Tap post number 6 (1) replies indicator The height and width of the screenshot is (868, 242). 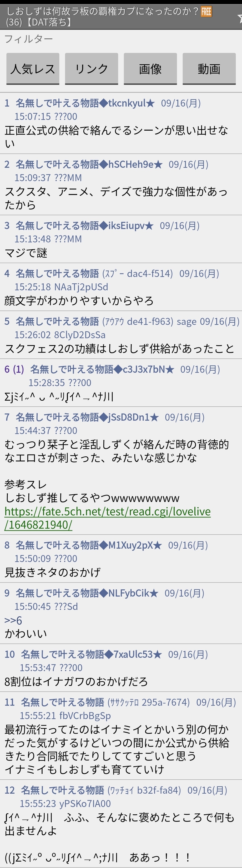14,369
